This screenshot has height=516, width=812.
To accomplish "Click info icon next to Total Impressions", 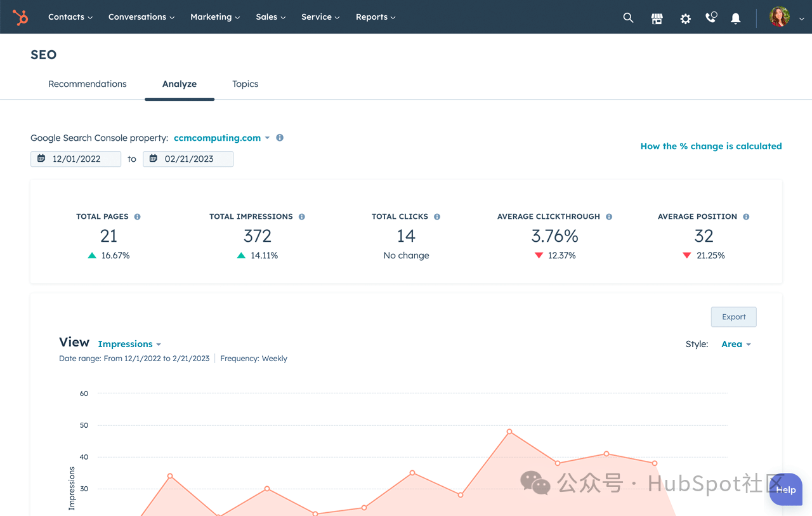I will 302,216.
